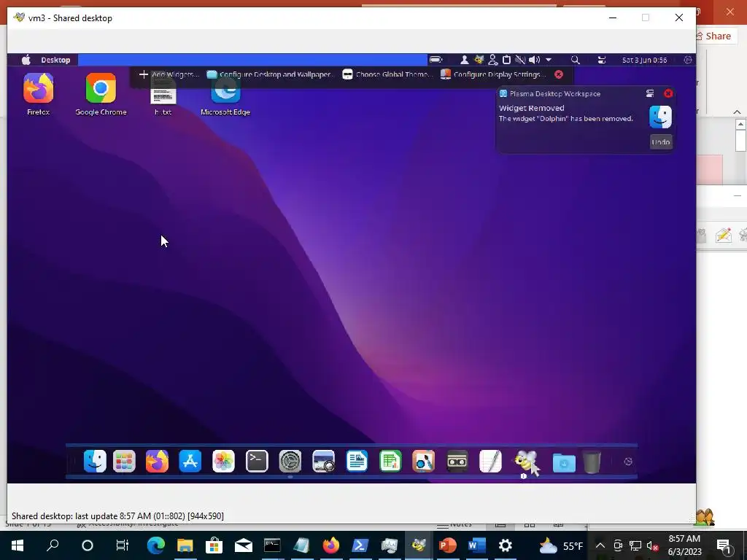Viewport: 747px width, 560px height.
Task: Click the Finder image in the notification
Action: coord(660,117)
